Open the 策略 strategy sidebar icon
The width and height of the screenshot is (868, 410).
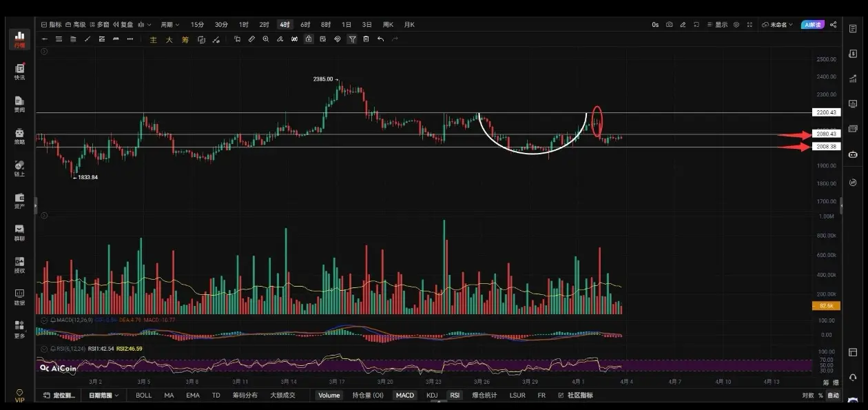click(x=19, y=136)
